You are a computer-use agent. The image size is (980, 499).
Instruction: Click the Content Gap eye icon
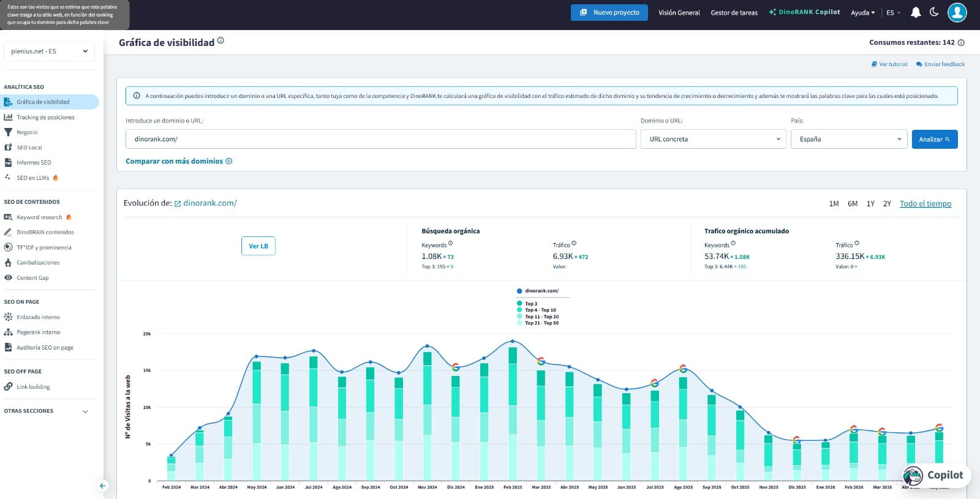coord(8,277)
